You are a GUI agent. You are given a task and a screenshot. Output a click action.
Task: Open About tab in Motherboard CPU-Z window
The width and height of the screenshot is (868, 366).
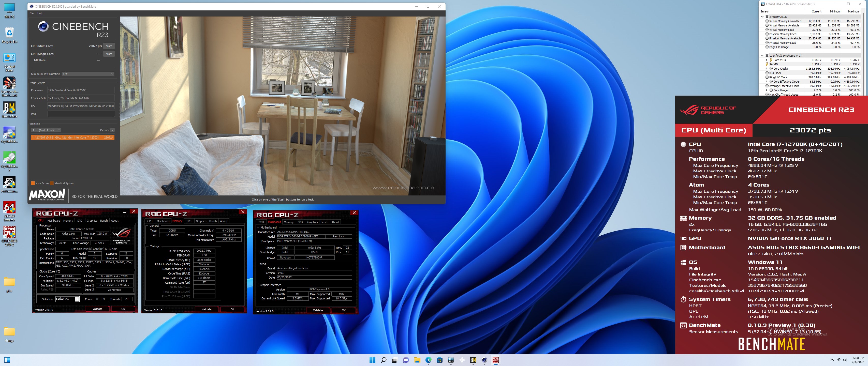[x=335, y=222]
